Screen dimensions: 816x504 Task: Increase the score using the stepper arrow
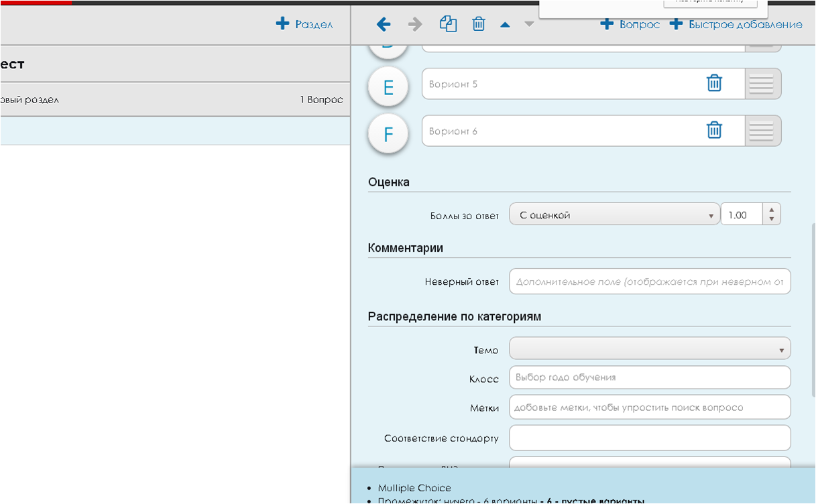point(770,209)
